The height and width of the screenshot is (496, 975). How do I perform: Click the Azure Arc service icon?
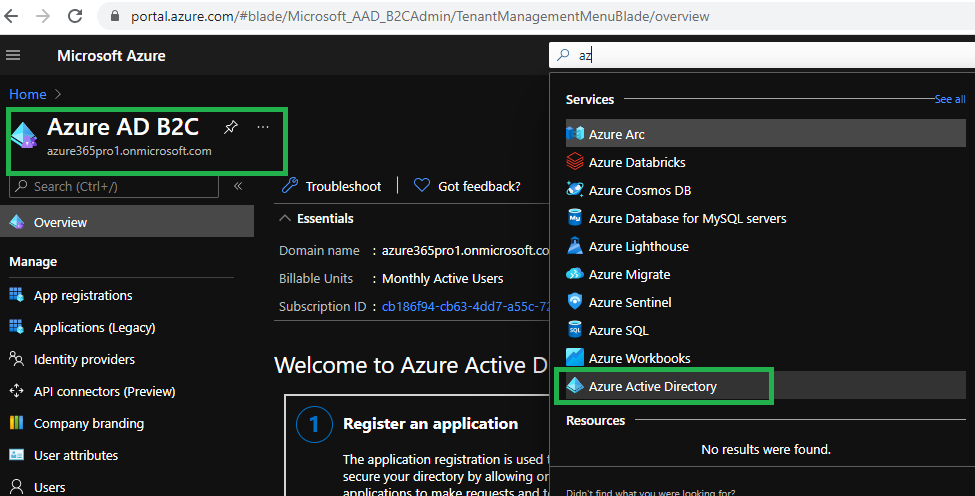[575, 133]
